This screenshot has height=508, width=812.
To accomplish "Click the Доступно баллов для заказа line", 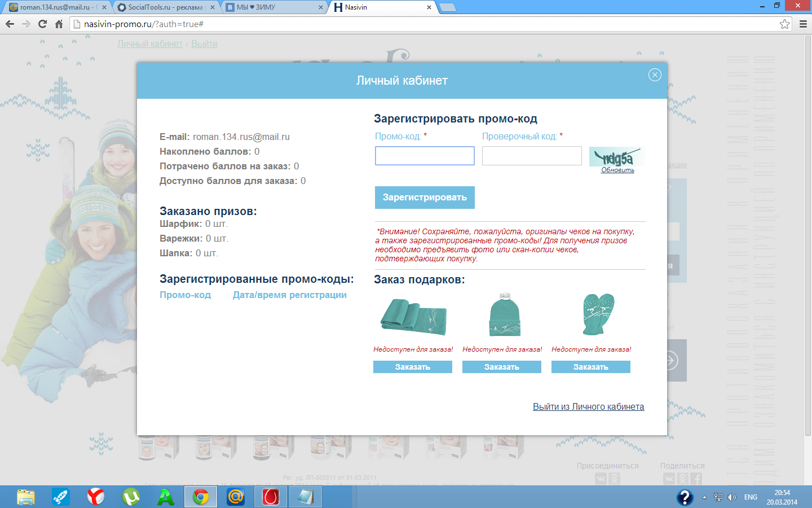I will point(233,181).
